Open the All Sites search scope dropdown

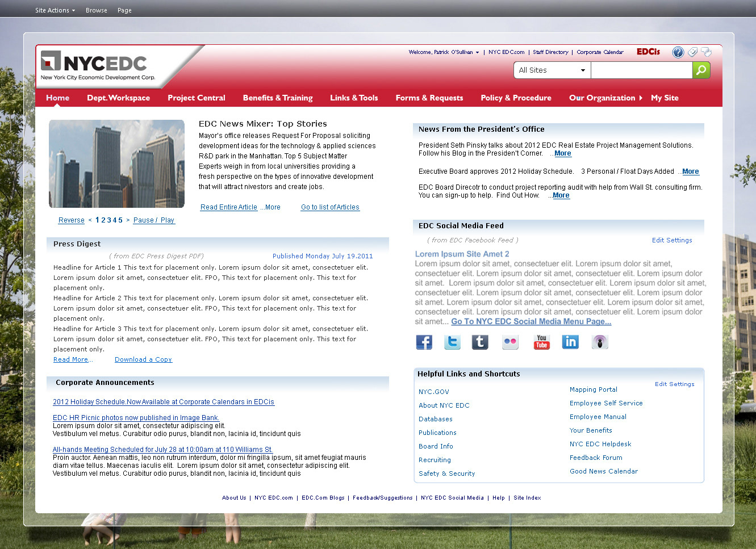point(552,70)
